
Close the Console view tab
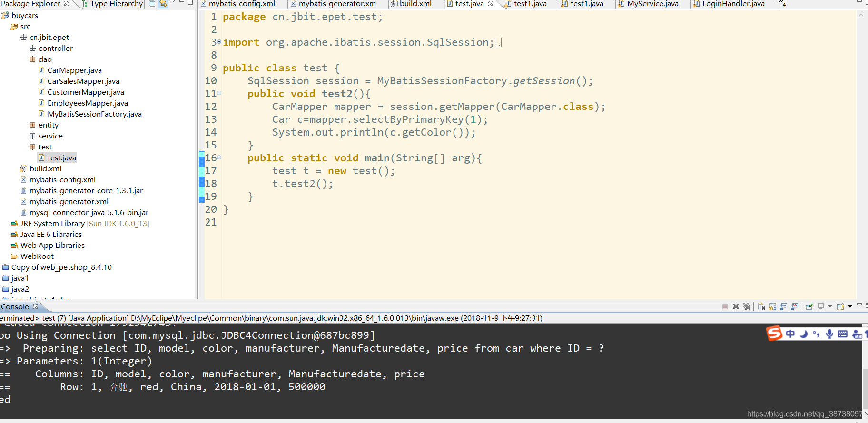35,306
